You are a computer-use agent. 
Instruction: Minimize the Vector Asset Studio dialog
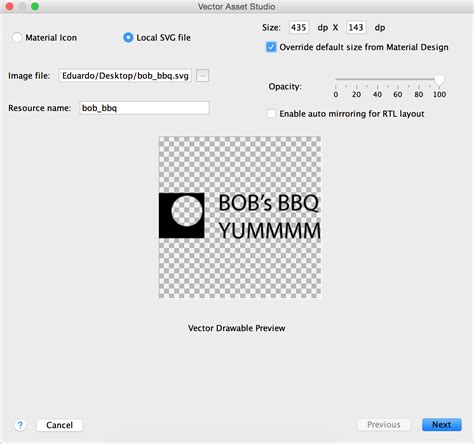(x=22, y=6)
